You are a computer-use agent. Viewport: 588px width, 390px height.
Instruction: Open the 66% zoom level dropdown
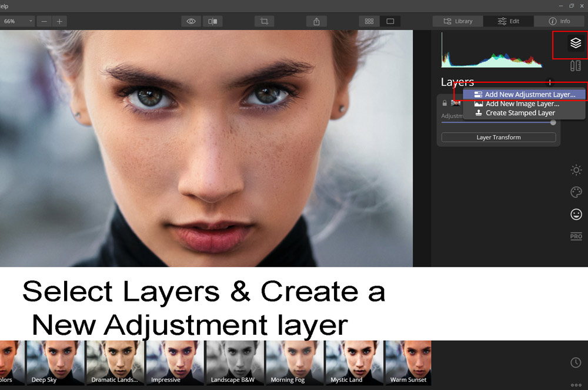point(17,21)
